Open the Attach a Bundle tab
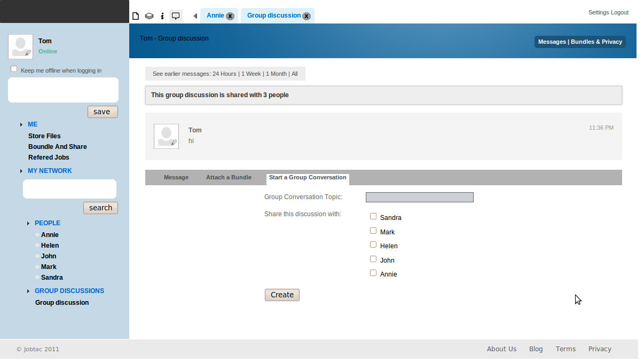This screenshot has width=644, height=363. coord(229,177)
